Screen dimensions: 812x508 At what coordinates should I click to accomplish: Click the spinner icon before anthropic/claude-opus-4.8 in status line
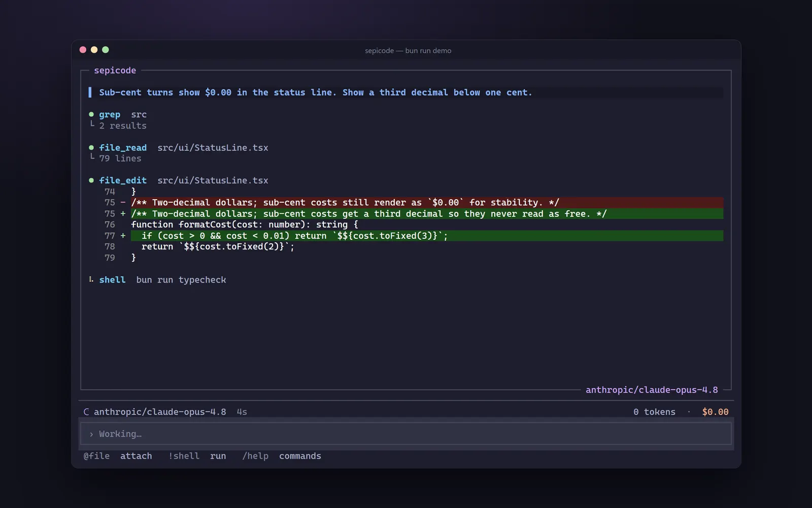click(86, 412)
